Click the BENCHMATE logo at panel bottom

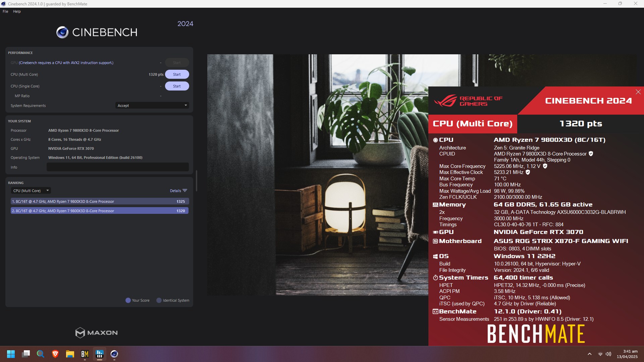[536, 334]
